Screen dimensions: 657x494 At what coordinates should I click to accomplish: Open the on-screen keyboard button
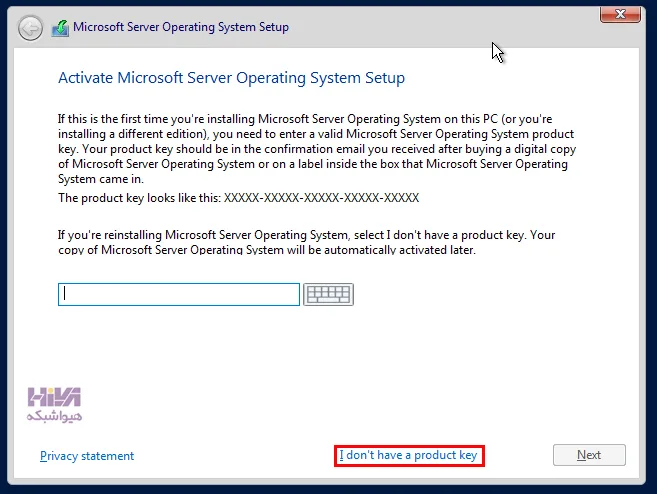[328, 294]
